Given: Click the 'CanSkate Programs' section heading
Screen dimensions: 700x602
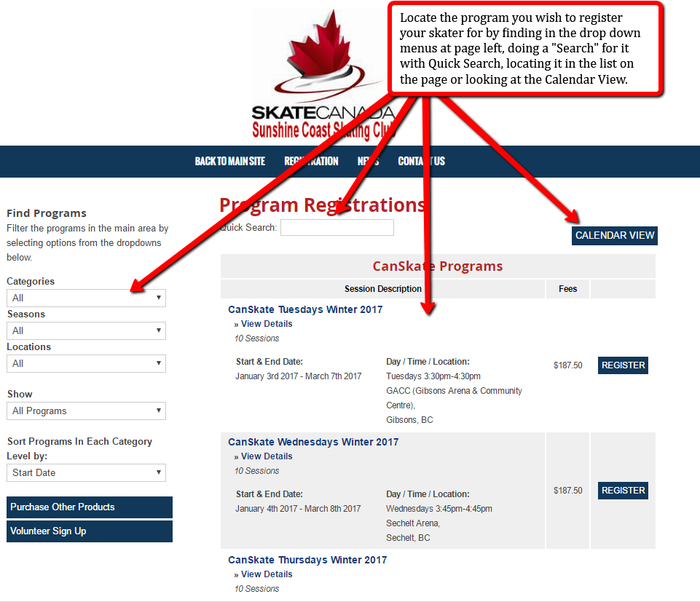Looking at the screenshot, I should 438,266.
